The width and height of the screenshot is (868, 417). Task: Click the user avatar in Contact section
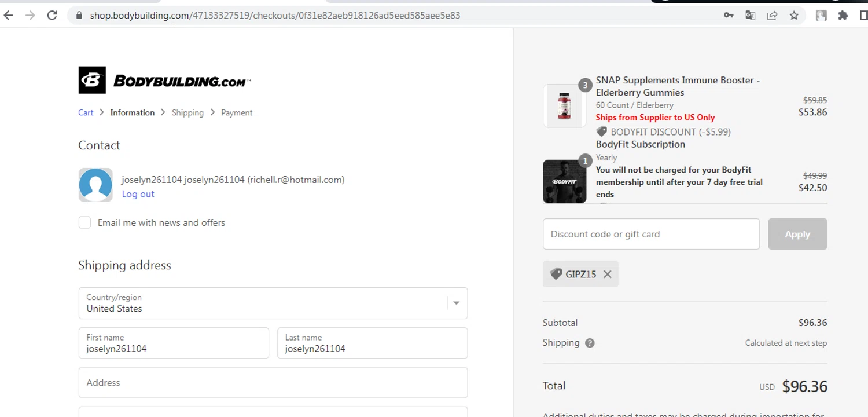tap(95, 185)
